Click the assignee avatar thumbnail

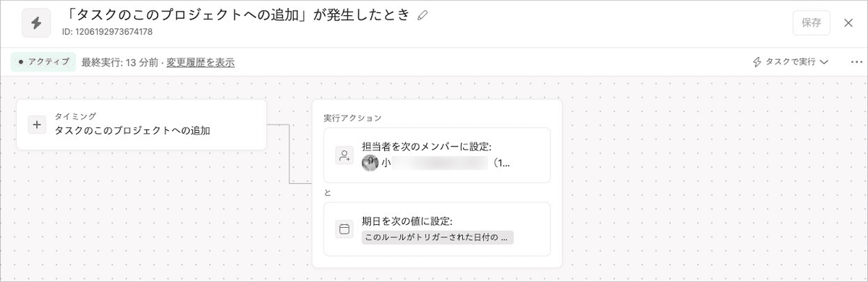pos(370,163)
